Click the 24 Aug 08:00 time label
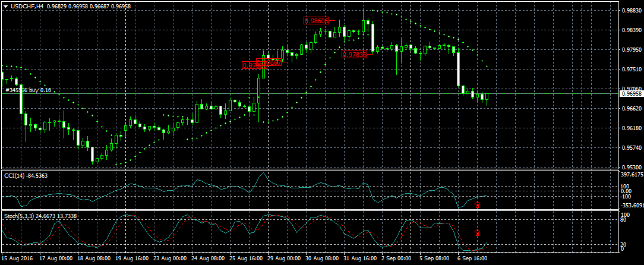The height and width of the screenshot is (265, 644). pos(208,259)
